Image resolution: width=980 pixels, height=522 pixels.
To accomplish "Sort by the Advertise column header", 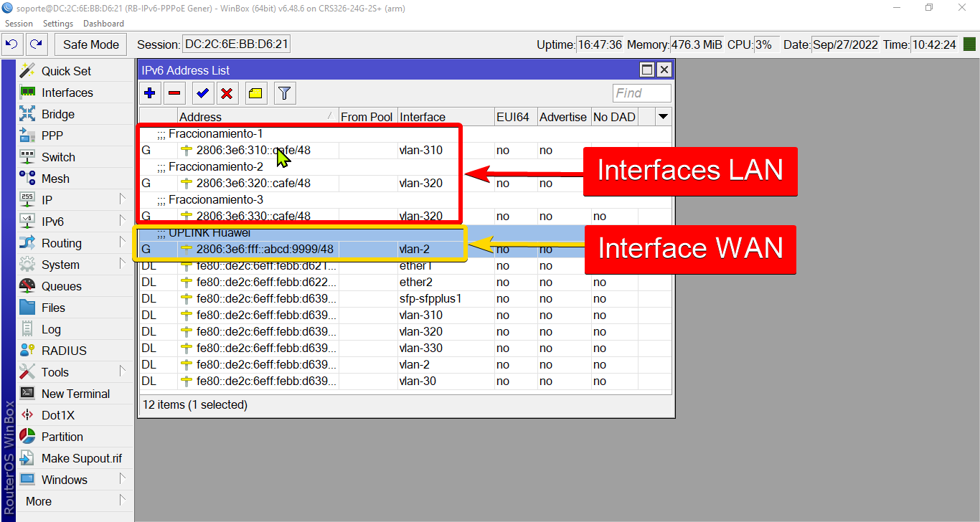I will click(x=564, y=117).
